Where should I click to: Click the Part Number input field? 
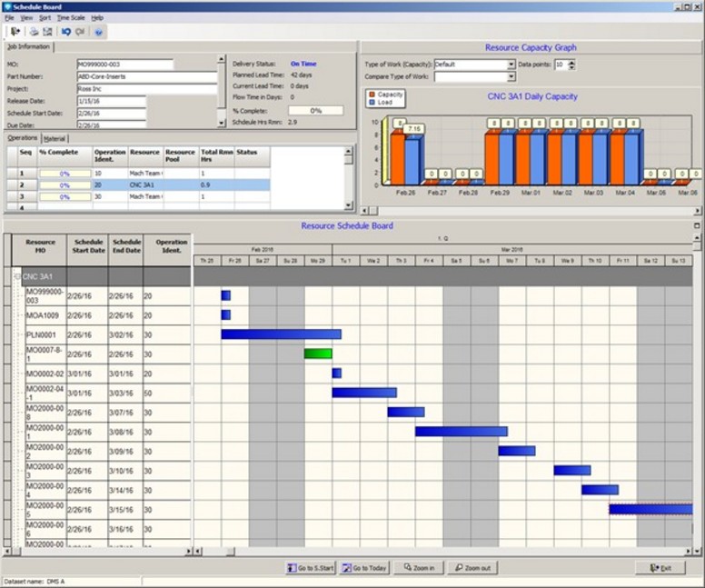click(147, 77)
